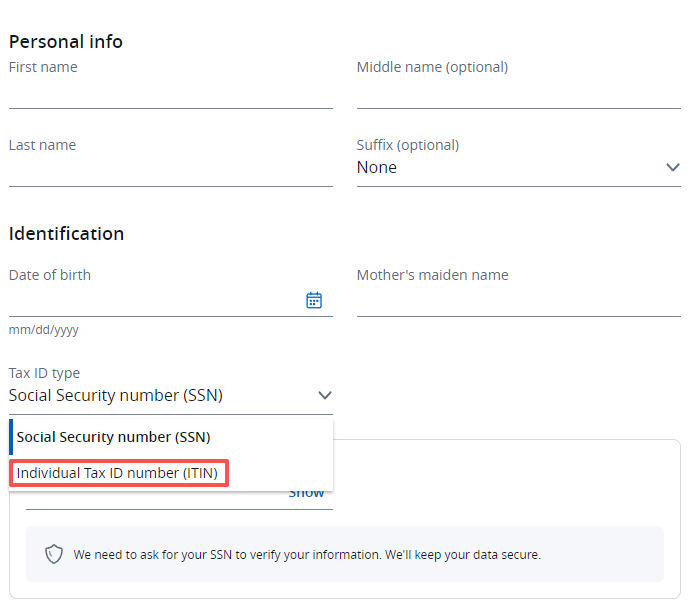The image size is (695, 609).
Task: Focus the First name field
Action: click(170, 94)
